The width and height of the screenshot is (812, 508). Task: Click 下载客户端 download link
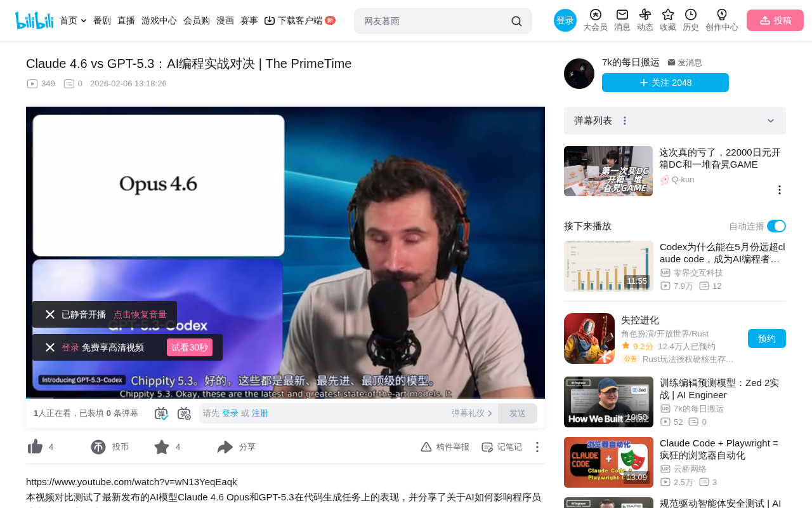click(x=299, y=20)
